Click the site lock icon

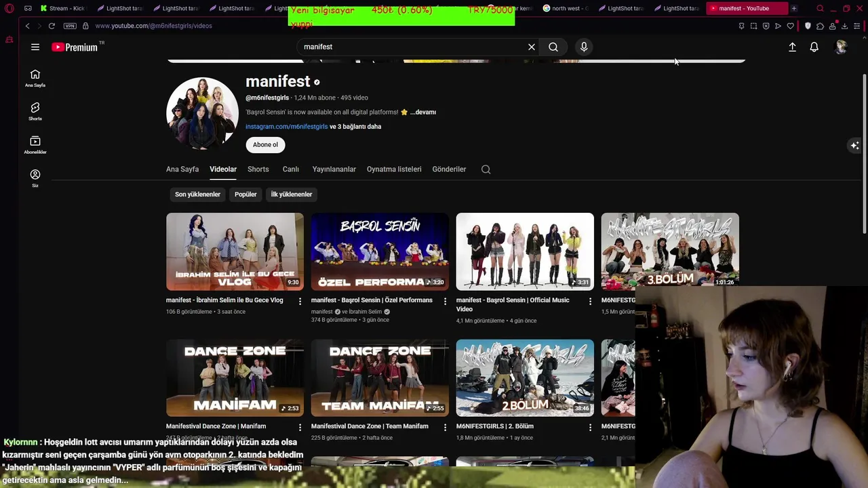click(85, 26)
